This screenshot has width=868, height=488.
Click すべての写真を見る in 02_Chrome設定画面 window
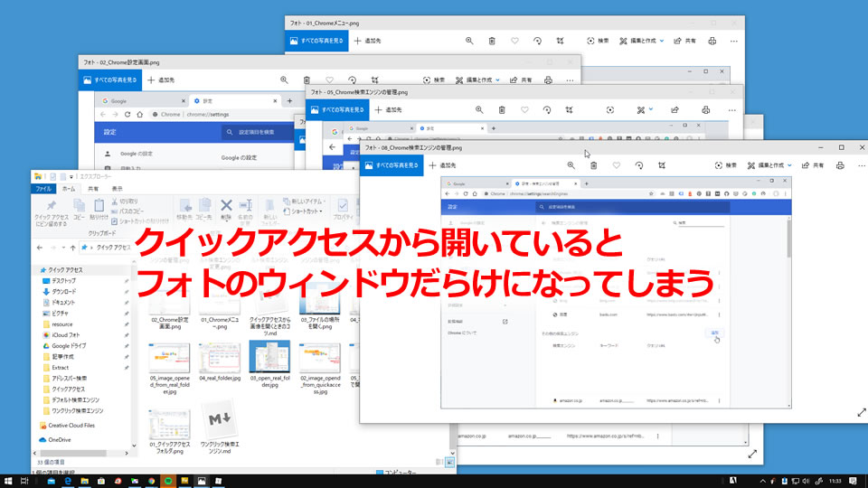click(x=109, y=80)
